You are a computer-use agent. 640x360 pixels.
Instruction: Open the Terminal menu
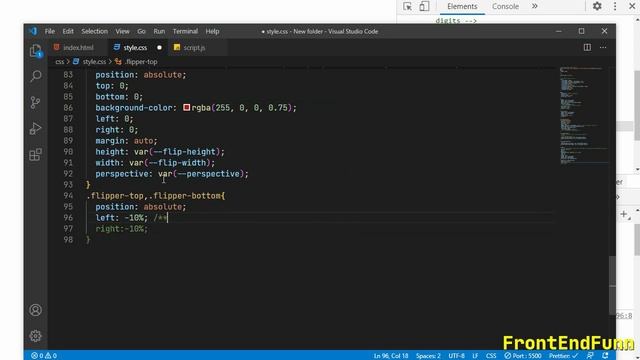point(185,31)
